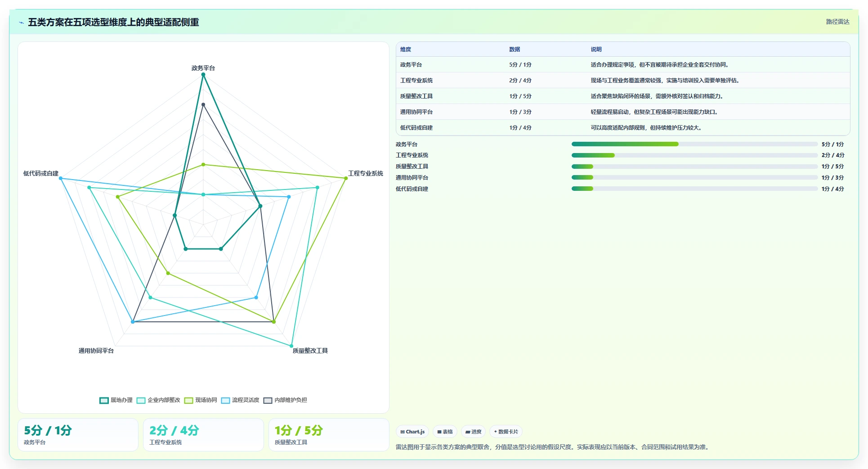Select the 进度 chip

pyautogui.click(x=473, y=432)
